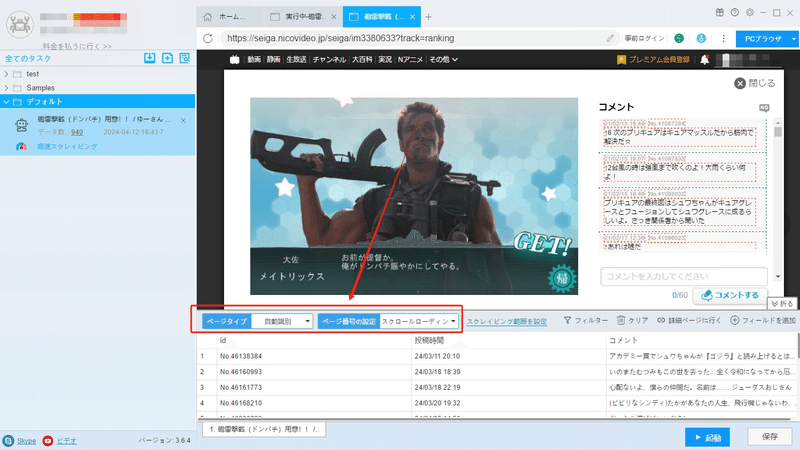The width and height of the screenshot is (800, 450).
Task: Click the Skype icon in footer
Action: [8, 441]
